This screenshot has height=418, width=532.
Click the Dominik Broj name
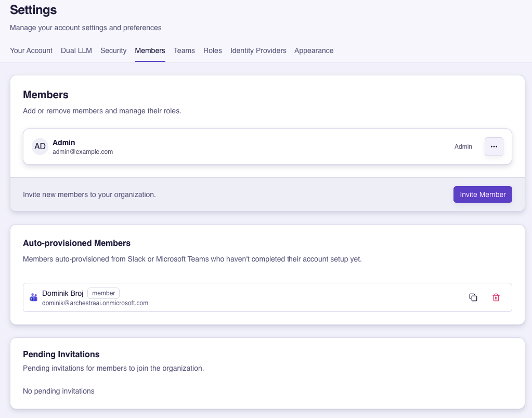(63, 293)
